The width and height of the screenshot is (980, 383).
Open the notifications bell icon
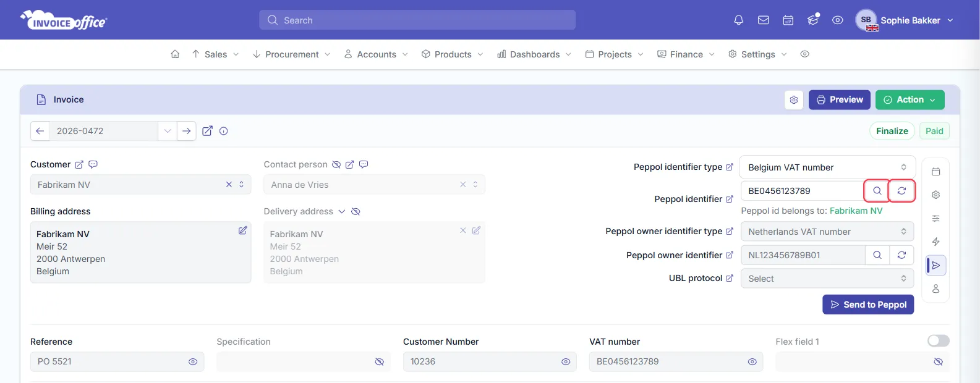point(738,20)
